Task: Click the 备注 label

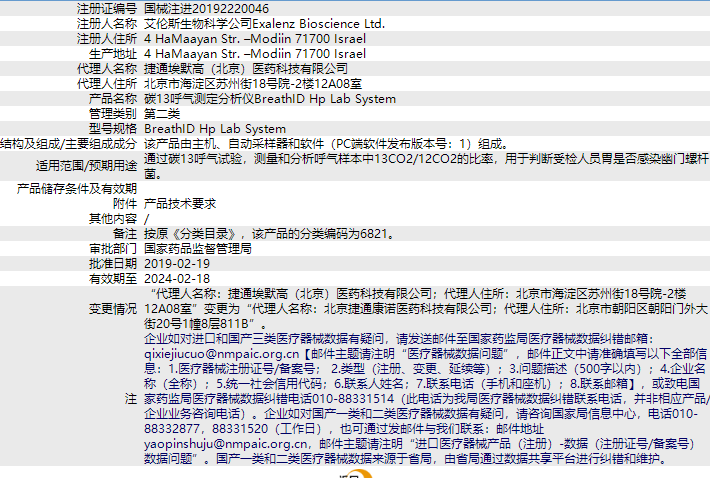Action: 125,234
